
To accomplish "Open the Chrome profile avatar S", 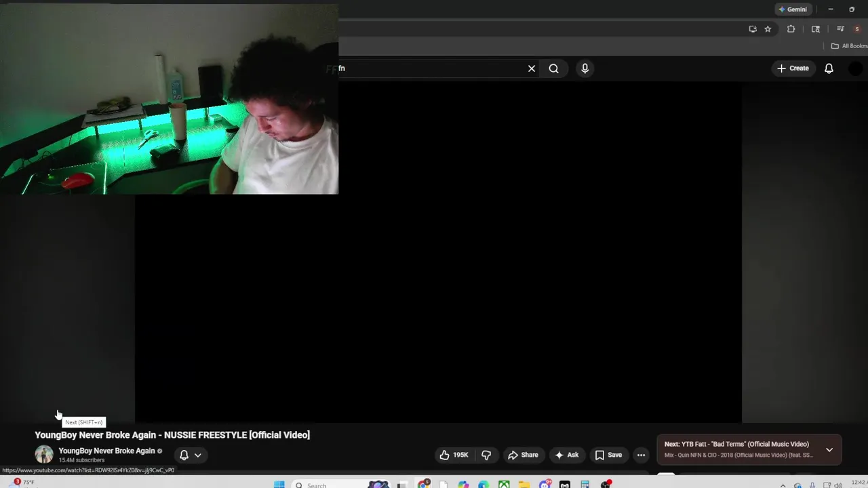I will coord(857,29).
